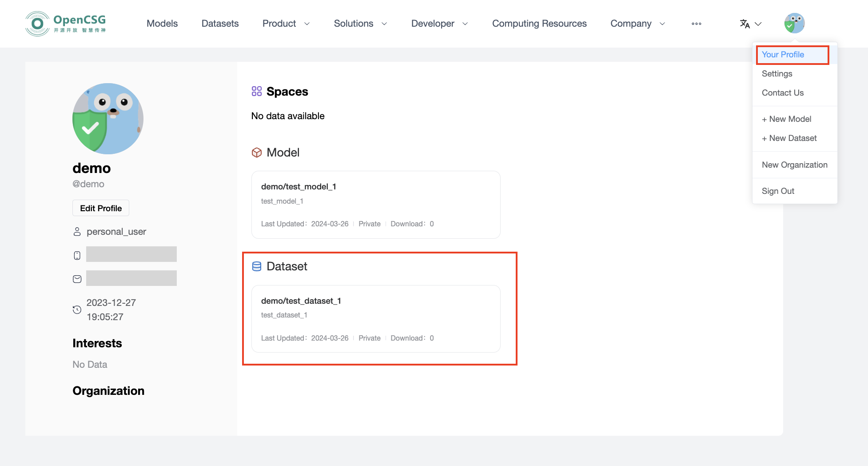Image resolution: width=868 pixels, height=466 pixels.
Task: Expand the Product dropdown menu
Action: click(286, 24)
